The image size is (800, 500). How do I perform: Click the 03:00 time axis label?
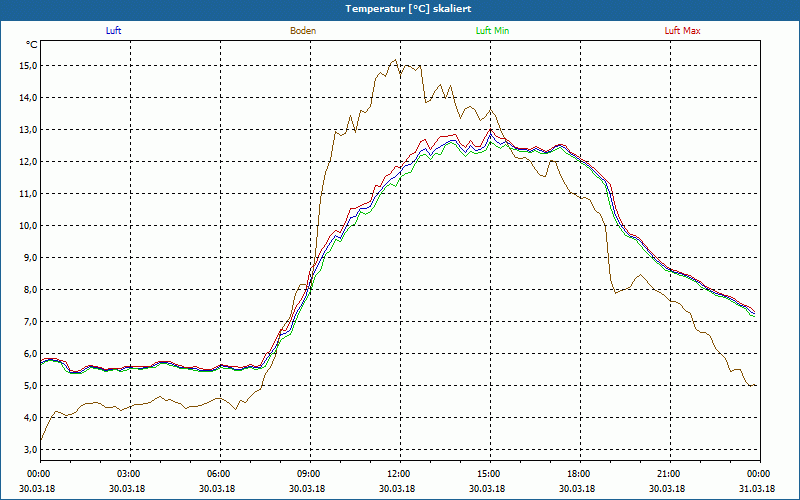pyautogui.click(x=131, y=474)
